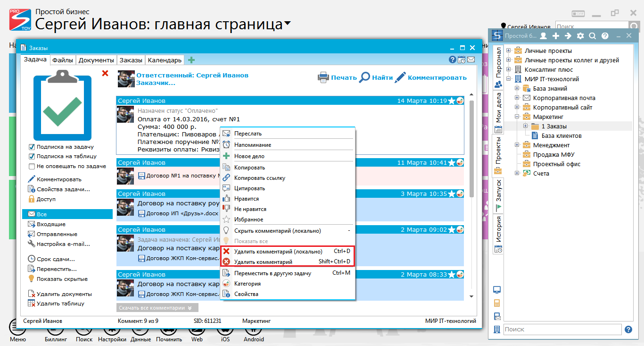Viewport: 644px width, 346px height.
Task: Click category pie icon on 11 Марта 10:41 comment
Action: [460, 162]
